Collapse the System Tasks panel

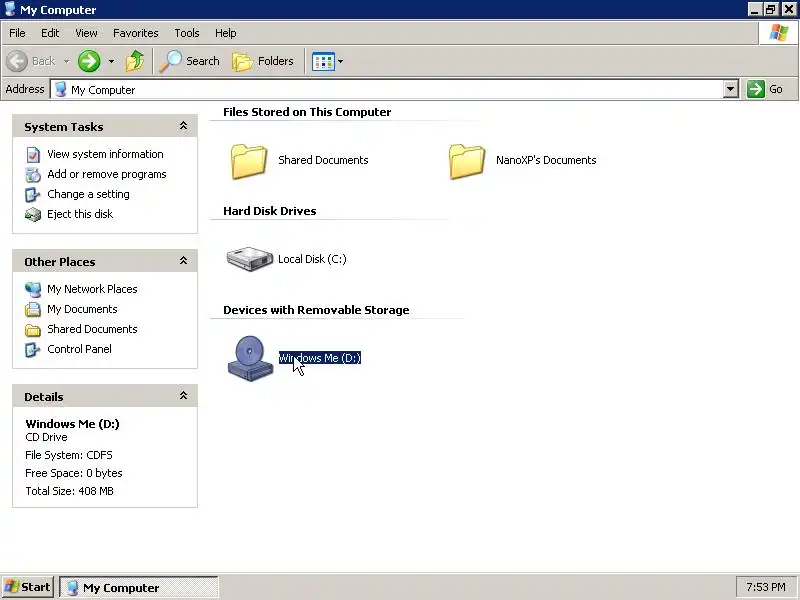[183, 126]
